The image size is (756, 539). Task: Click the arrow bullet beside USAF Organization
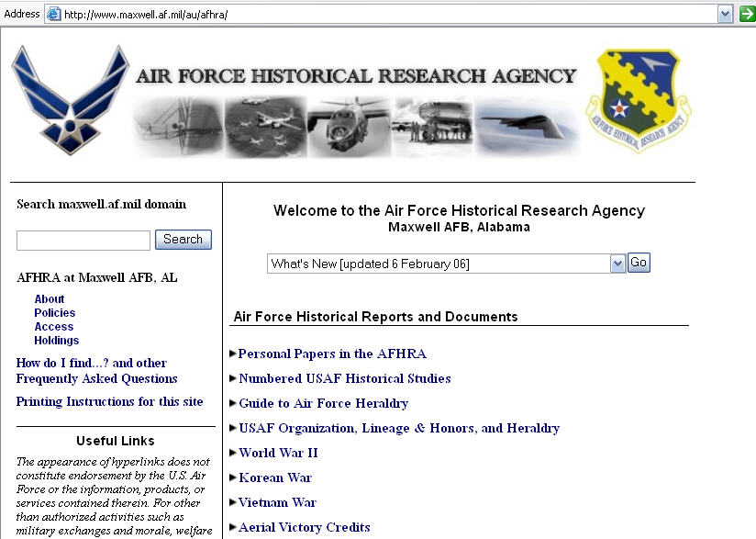(x=233, y=428)
